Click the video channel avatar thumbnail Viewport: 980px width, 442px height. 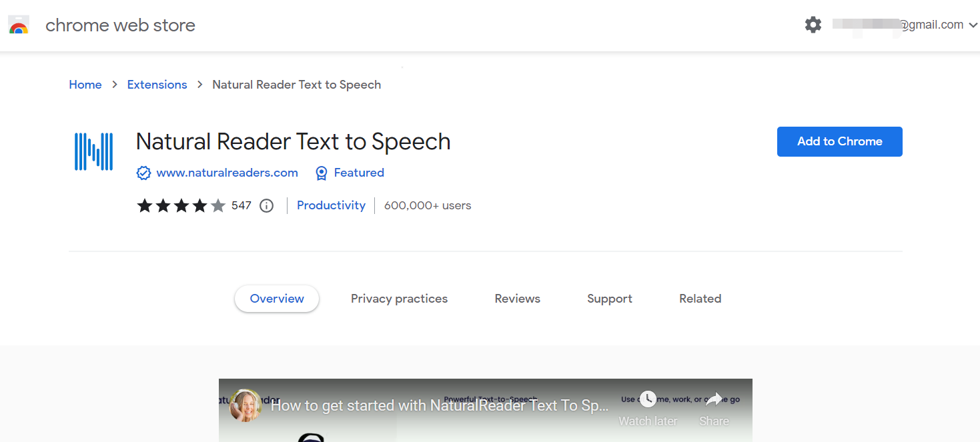pyautogui.click(x=246, y=405)
